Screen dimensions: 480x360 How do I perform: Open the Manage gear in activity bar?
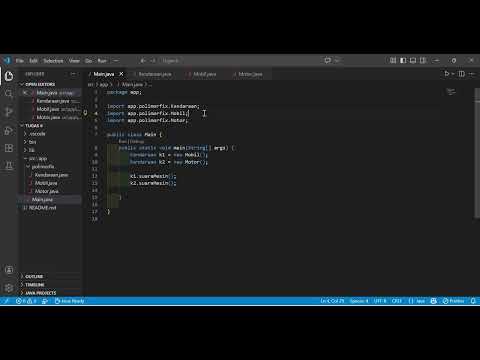9,287
